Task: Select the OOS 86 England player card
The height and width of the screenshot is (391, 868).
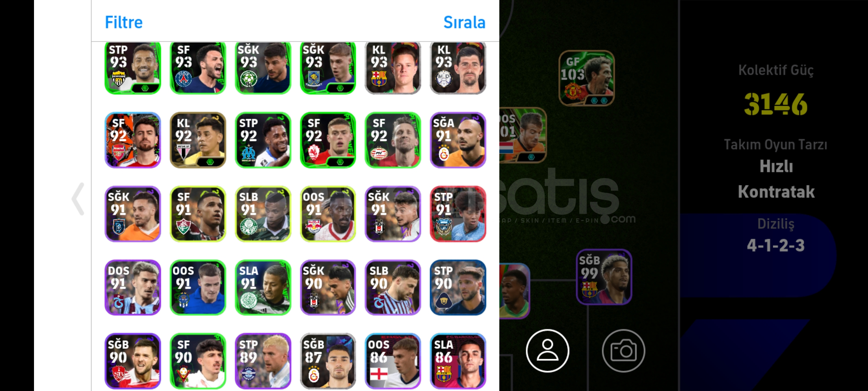Action: click(x=393, y=361)
